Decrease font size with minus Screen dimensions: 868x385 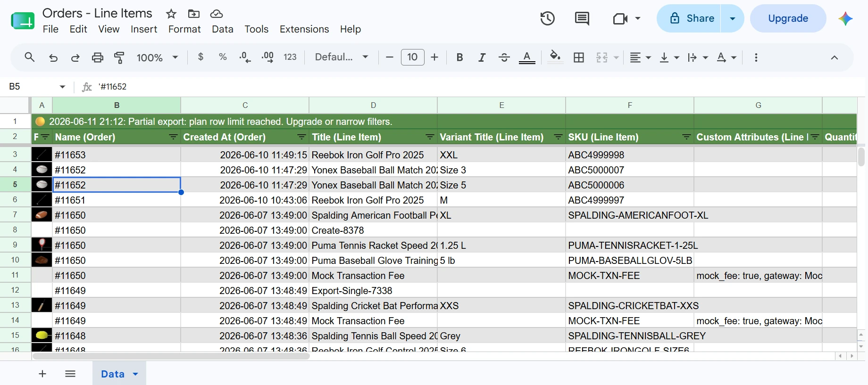[x=389, y=57]
